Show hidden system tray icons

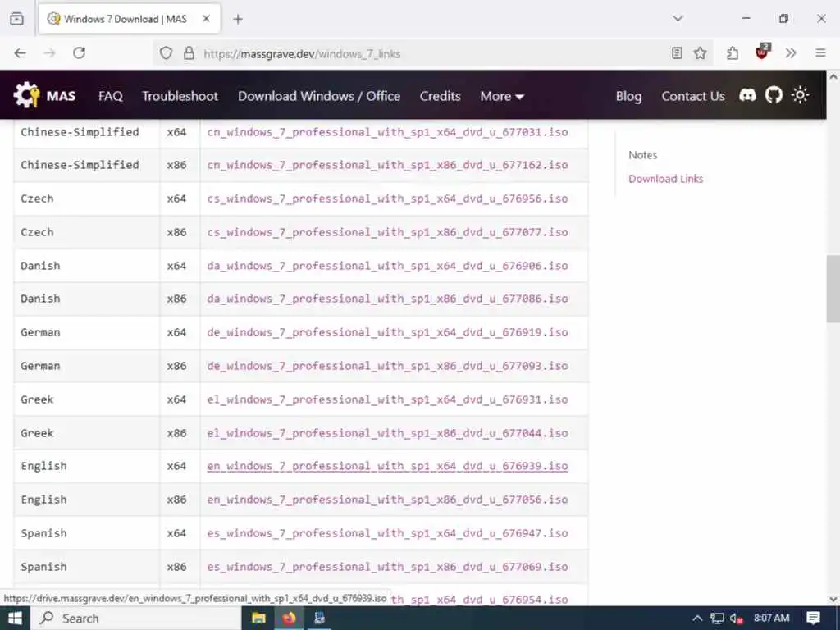coord(697,619)
